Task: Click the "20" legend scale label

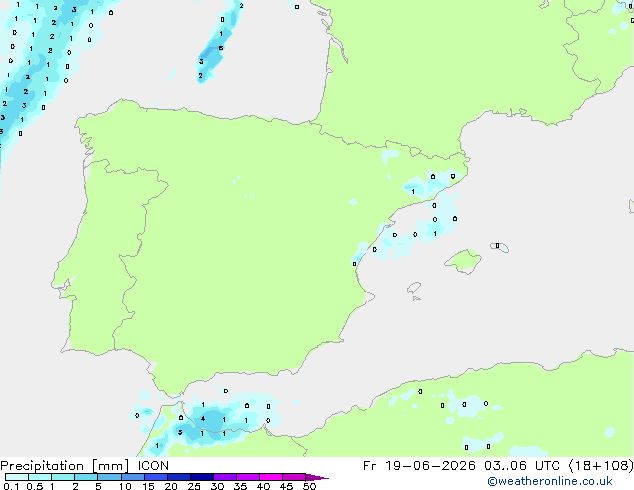Action: [x=171, y=486]
